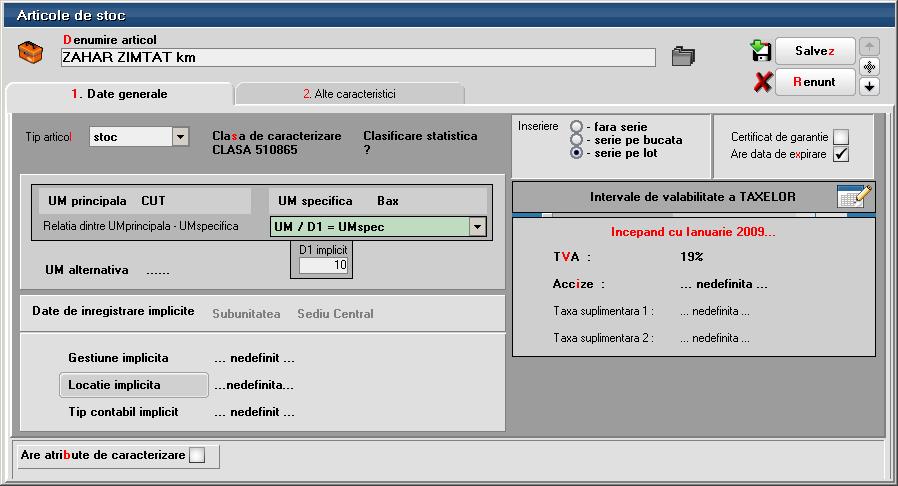
Task: Click the Intervale de valabilitate a TAXELOR header
Action: 693,197
